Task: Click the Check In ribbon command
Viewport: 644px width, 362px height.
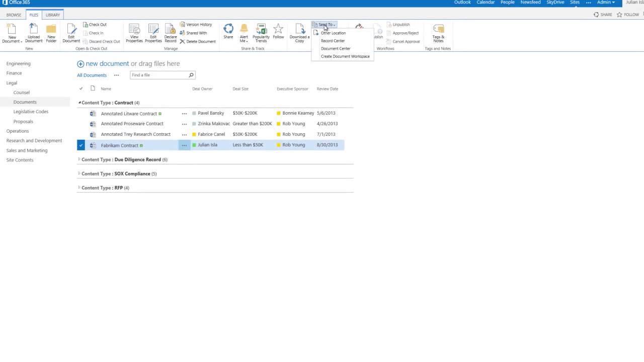Action: pyautogui.click(x=93, y=33)
